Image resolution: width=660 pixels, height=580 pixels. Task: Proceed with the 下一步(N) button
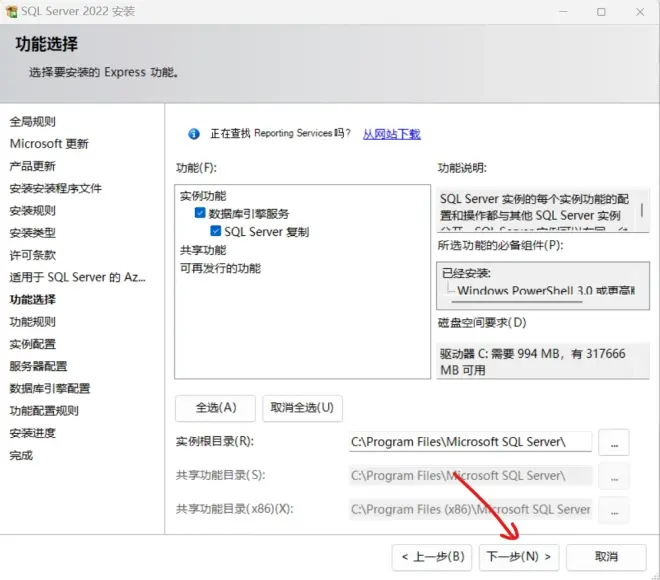coord(519,557)
